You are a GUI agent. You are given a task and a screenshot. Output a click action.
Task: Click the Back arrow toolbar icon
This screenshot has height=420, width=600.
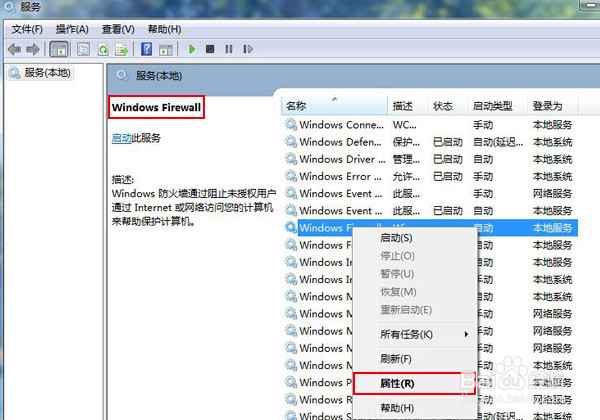tap(15, 49)
